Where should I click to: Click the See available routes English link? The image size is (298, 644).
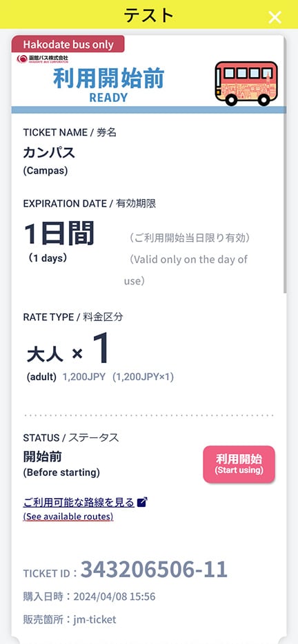tap(68, 517)
